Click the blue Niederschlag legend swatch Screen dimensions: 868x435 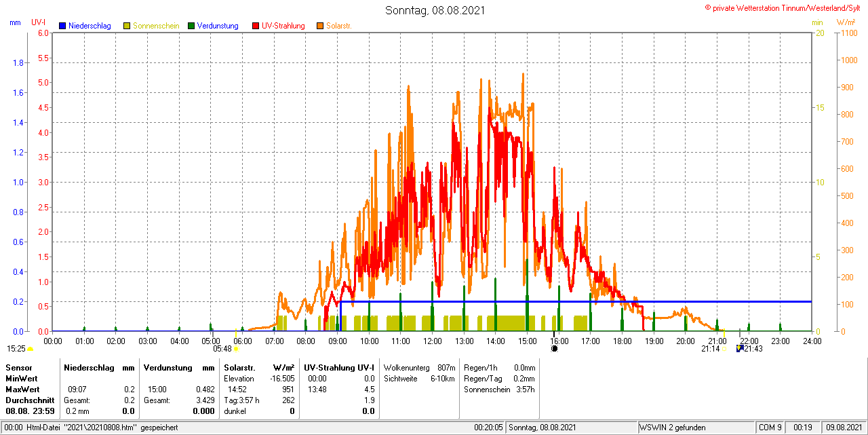(62, 26)
